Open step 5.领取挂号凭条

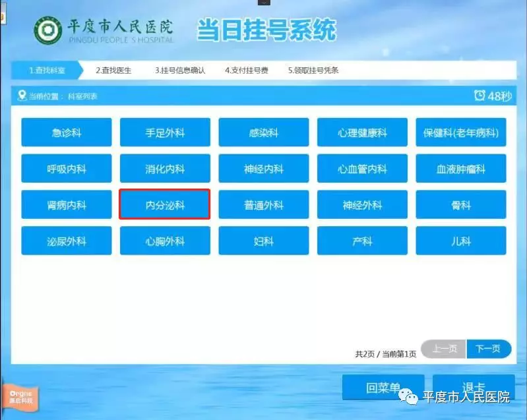coord(313,70)
